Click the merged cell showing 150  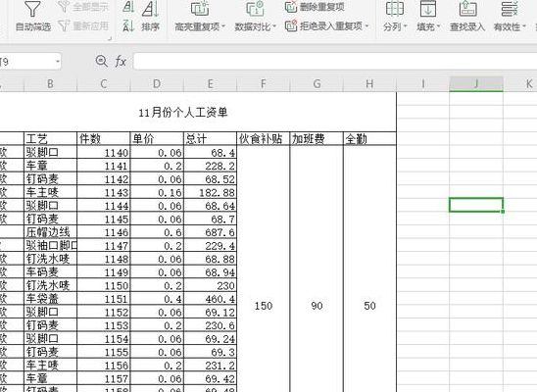[x=264, y=269]
